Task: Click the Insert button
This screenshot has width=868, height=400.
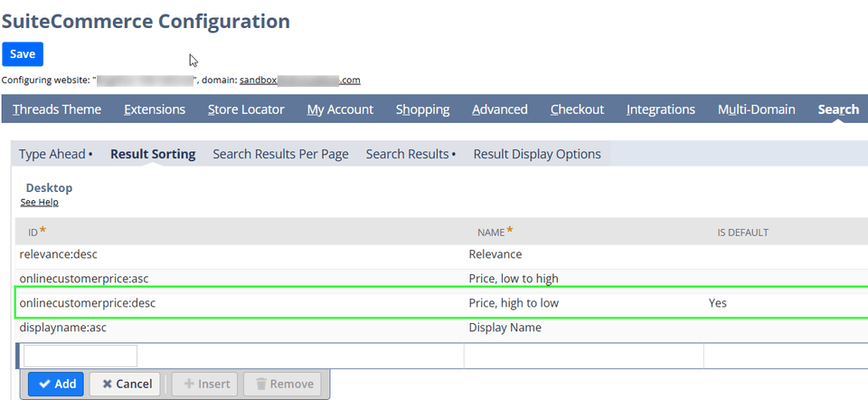Action: point(205,384)
